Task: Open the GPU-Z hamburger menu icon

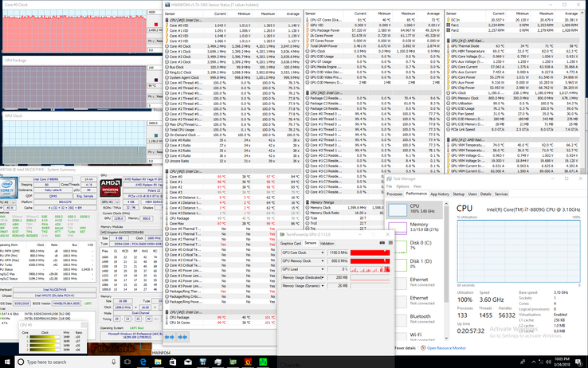Action: [390, 243]
